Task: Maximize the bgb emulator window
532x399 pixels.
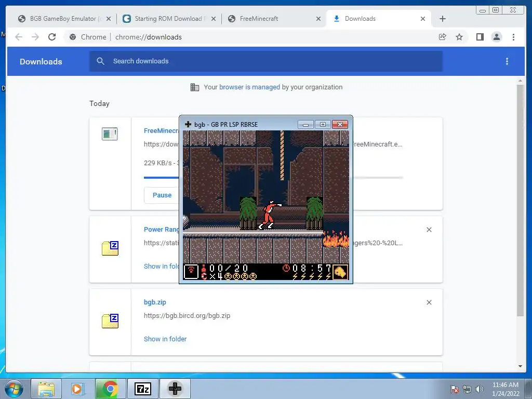Action: point(323,125)
